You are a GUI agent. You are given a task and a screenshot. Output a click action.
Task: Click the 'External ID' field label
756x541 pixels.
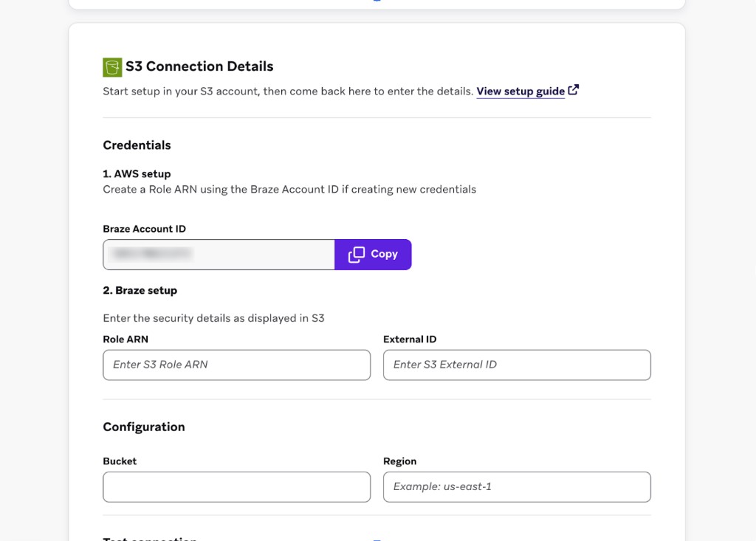click(409, 339)
